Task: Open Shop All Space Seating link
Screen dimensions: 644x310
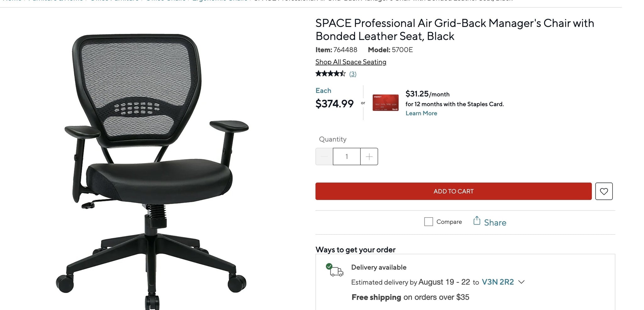Action: coord(351,62)
